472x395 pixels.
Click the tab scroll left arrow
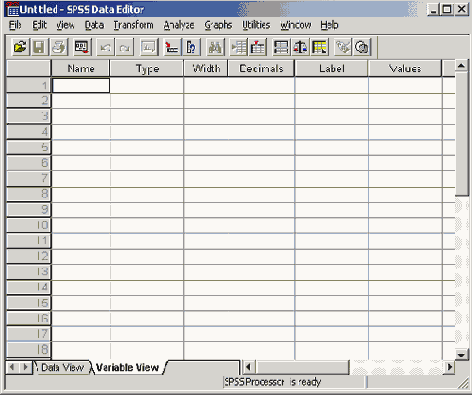point(12,367)
